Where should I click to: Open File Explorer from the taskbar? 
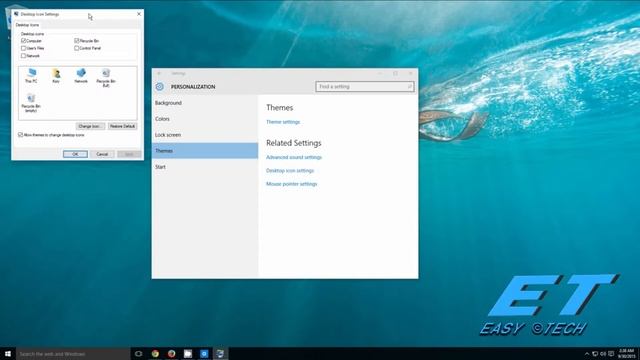coord(188,353)
